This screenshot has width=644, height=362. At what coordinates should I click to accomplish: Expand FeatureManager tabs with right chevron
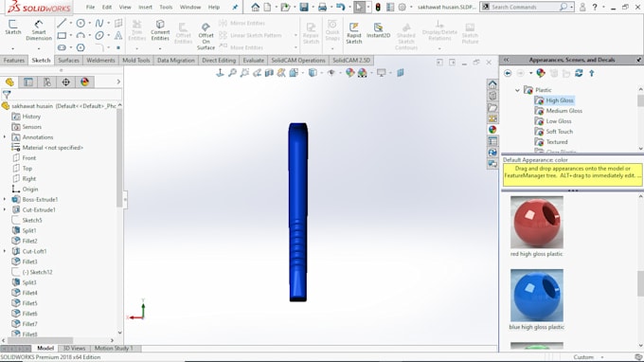(118, 81)
